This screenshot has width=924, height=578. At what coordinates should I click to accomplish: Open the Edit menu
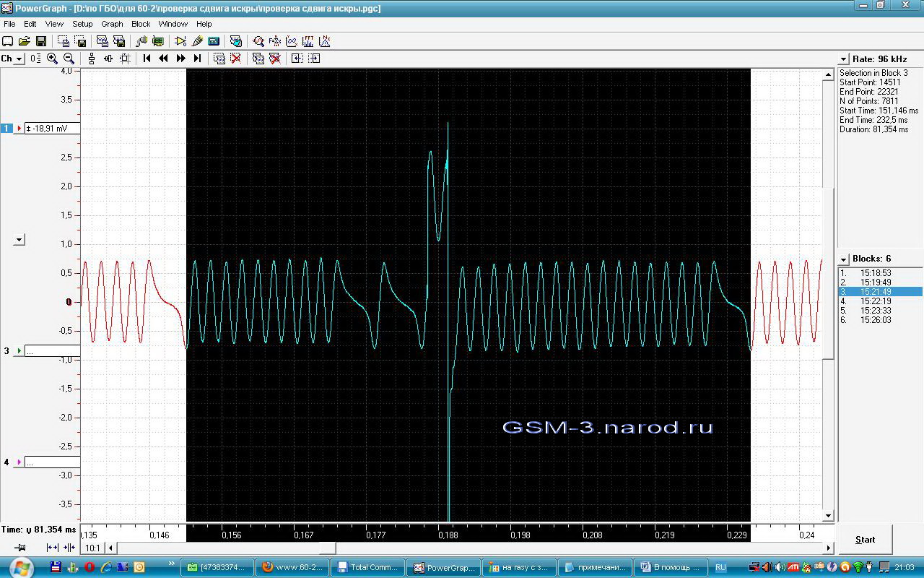click(30, 24)
